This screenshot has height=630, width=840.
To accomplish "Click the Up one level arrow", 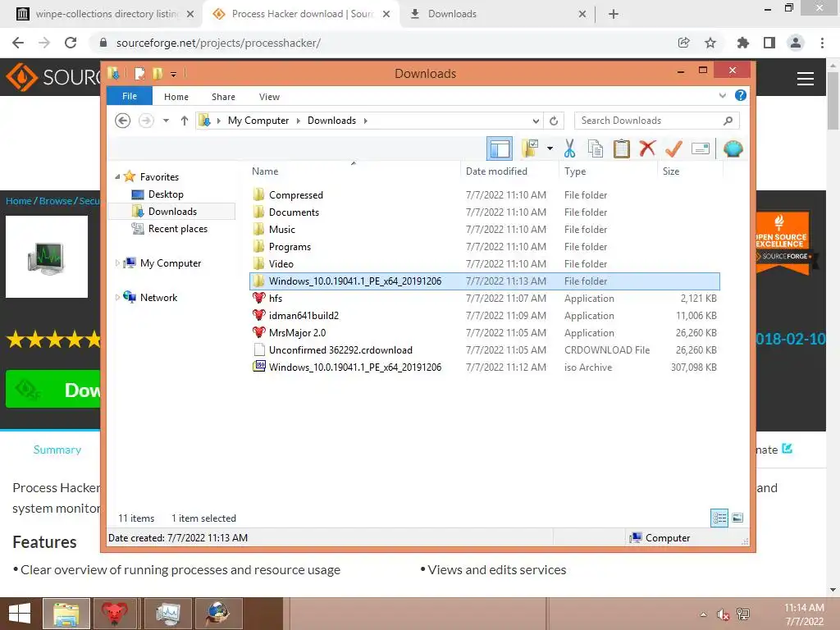I will 185,121.
